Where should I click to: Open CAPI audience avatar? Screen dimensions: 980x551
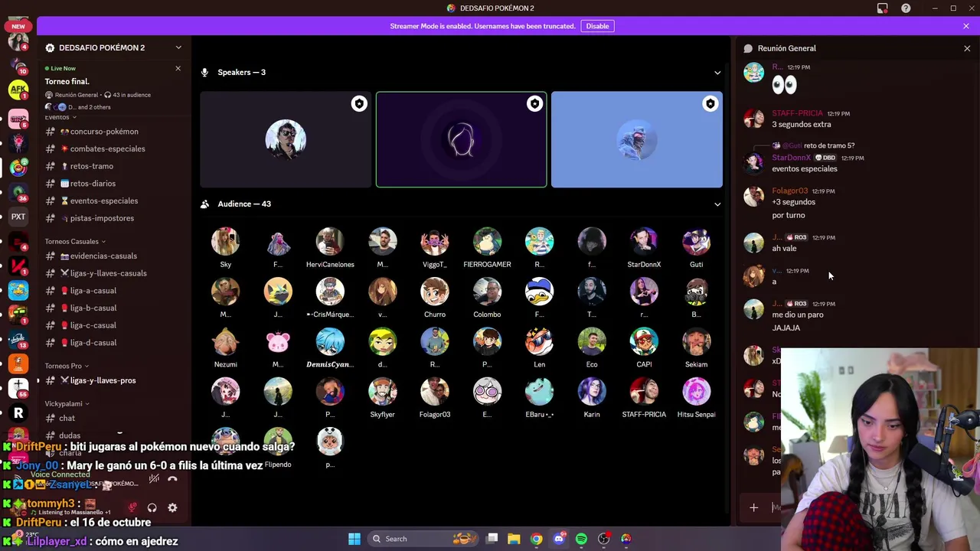pos(644,342)
